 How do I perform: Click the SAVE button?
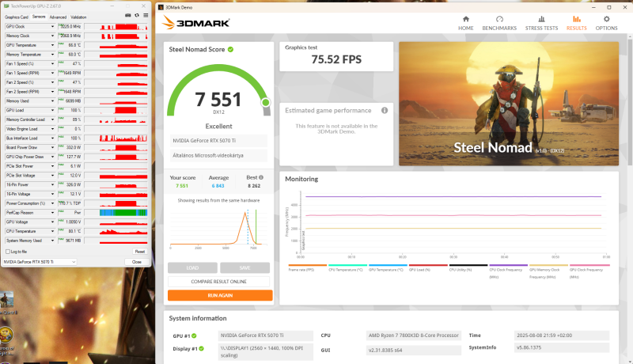pyautogui.click(x=244, y=267)
